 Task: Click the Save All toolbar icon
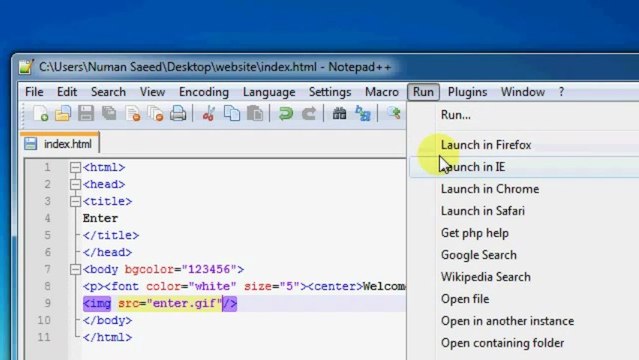point(109,113)
